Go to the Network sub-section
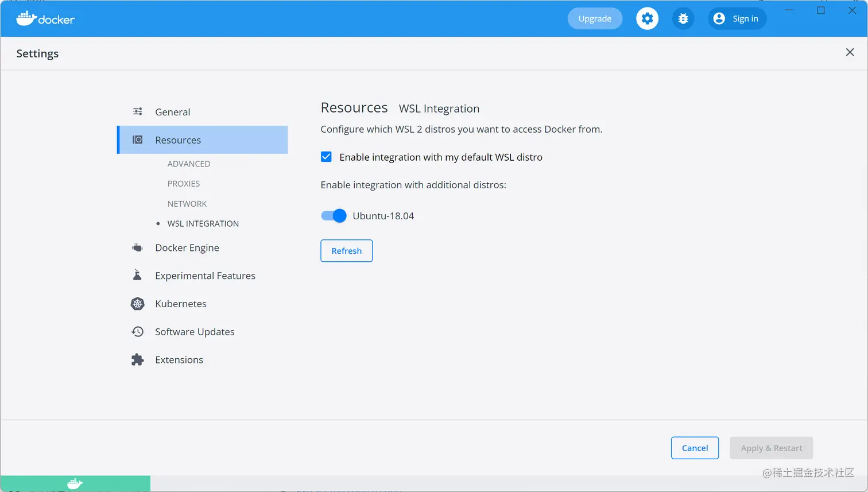Image resolution: width=868 pixels, height=492 pixels. 187,204
